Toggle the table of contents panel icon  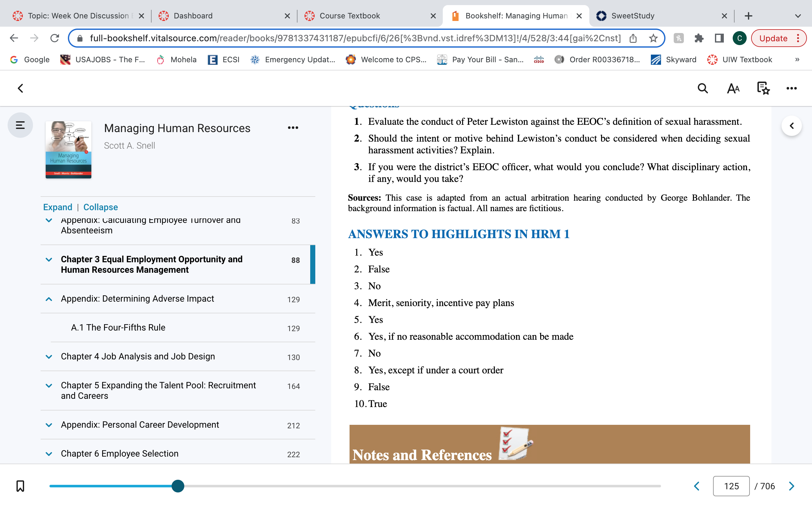pyautogui.click(x=20, y=125)
